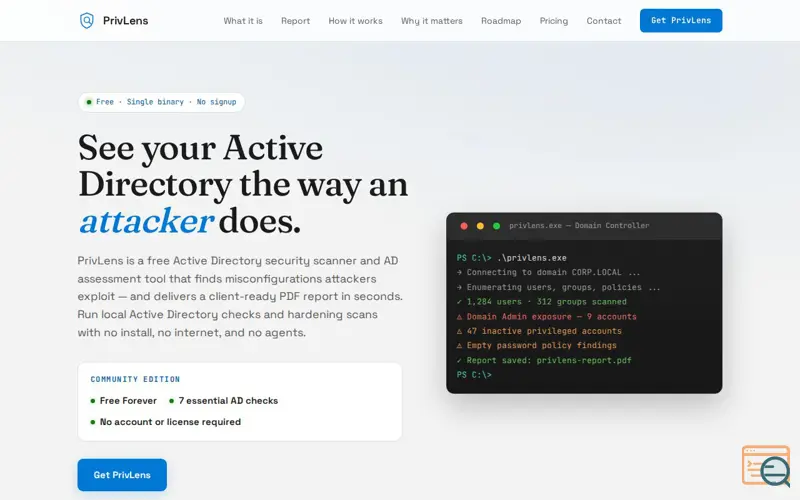Click the green dot in the Free badge
800x500 pixels.
tap(89, 102)
